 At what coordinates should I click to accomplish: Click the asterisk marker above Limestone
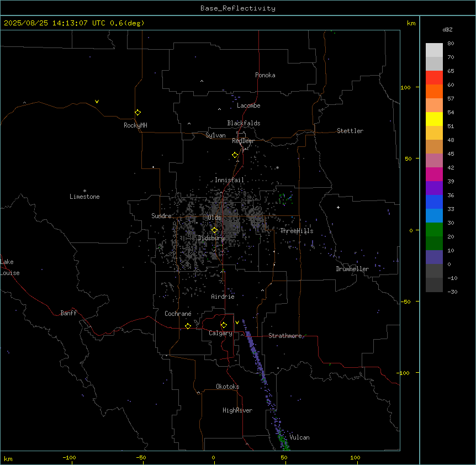[84, 191]
